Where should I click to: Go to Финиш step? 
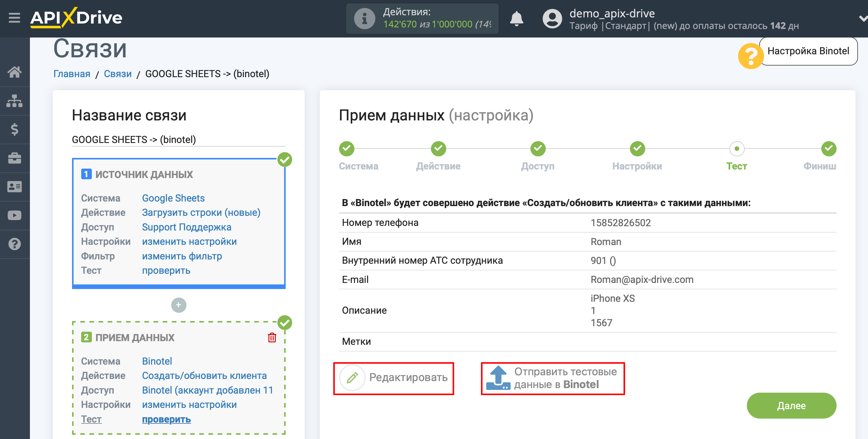pyautogui.click(x=829, y=148)
